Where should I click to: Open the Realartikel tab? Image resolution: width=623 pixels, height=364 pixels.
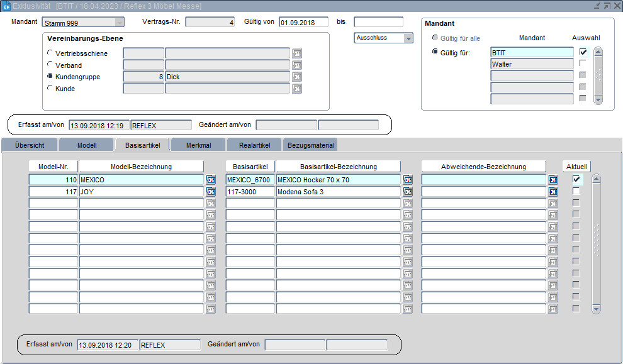[x=254, y=145]
